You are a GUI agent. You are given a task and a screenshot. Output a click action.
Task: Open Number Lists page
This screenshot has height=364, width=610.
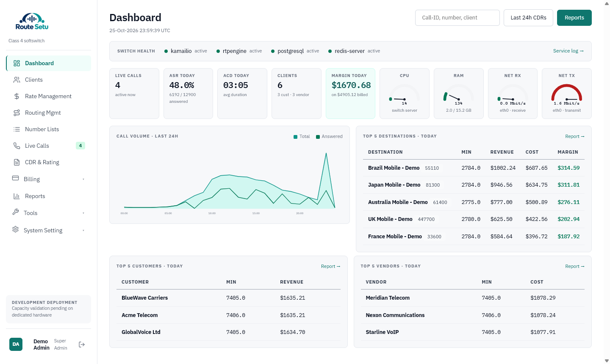49,129
